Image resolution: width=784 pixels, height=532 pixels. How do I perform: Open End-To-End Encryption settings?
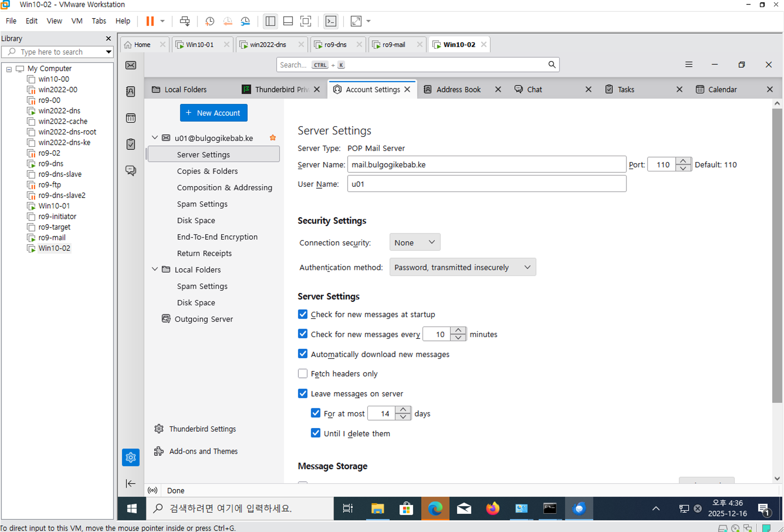click(217, 237)
